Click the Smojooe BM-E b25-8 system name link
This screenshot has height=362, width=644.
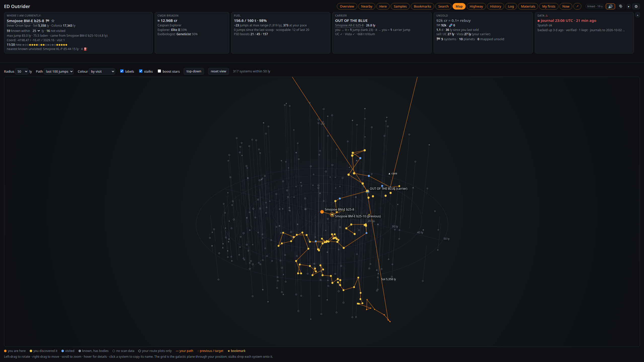[25, 21]
